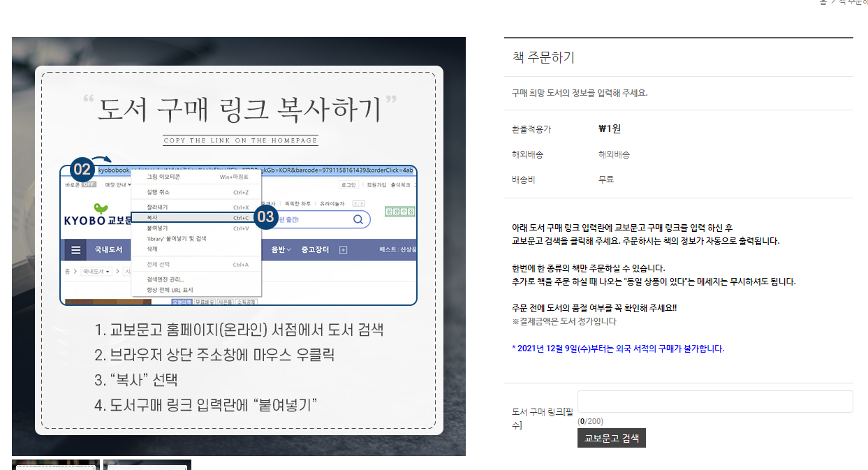Expand the 음반 dropdown chevron
Viewport: 868px width, 470px height.
tap(290, 249)
